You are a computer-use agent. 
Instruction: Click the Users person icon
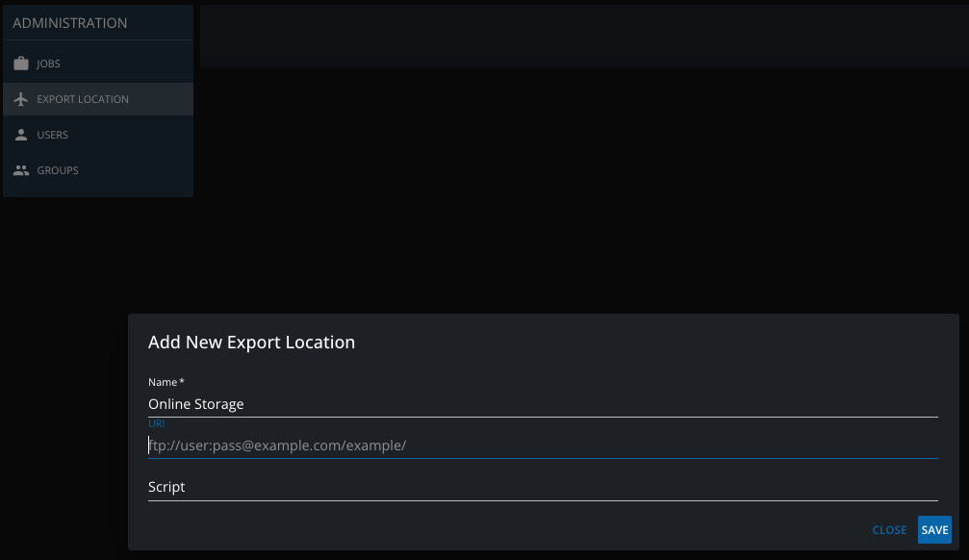[21, 135]
